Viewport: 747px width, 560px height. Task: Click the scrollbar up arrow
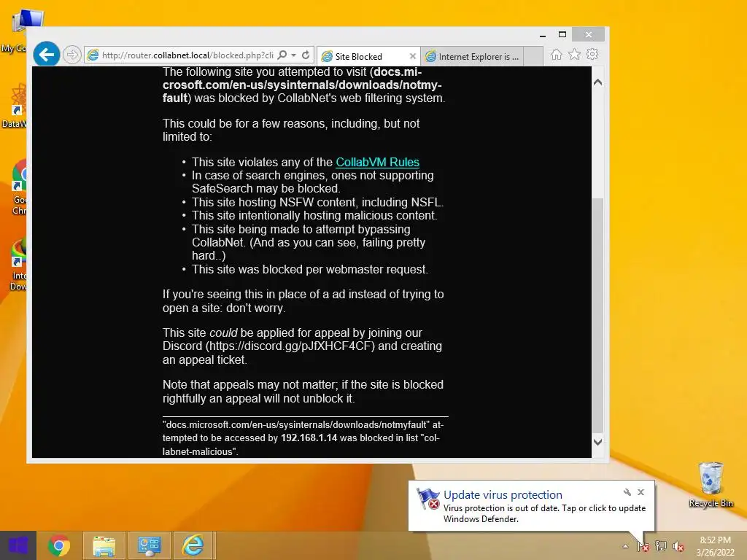point(598,82)
